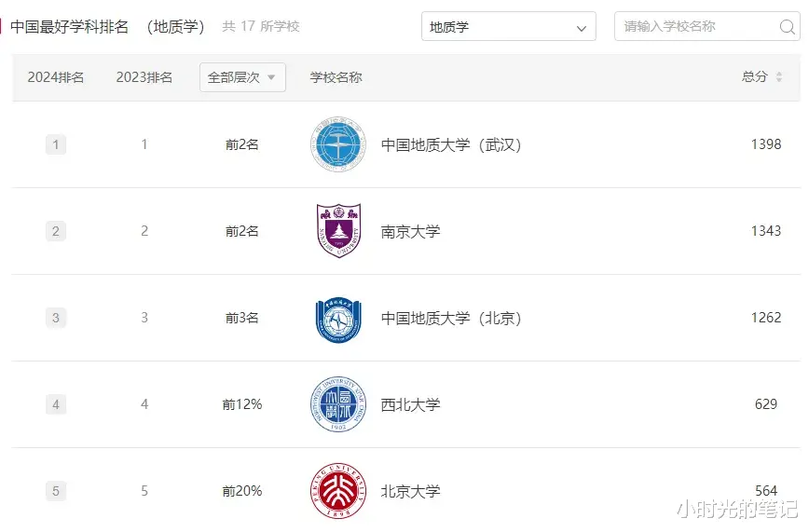Open 中国地质大学（北京） school link
The height and width of the screenshot is (532, 809).
coord(451,319)
